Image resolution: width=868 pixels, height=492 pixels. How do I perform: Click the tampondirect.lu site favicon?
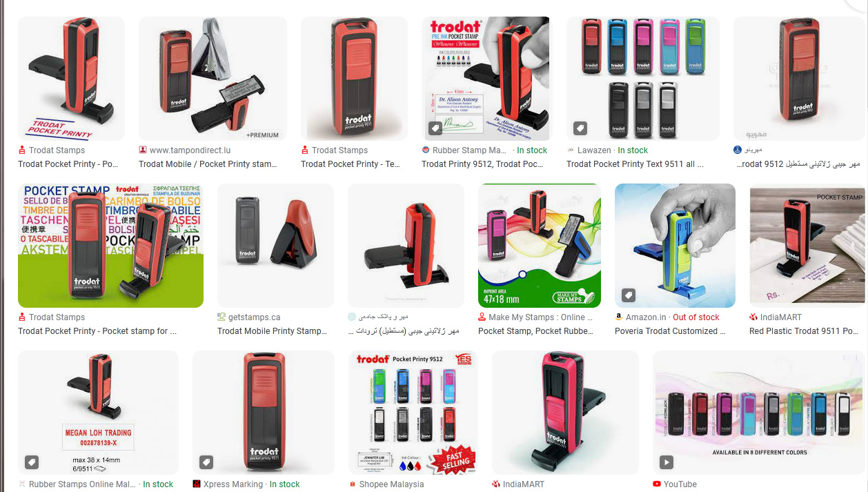(x=143, y=150)
